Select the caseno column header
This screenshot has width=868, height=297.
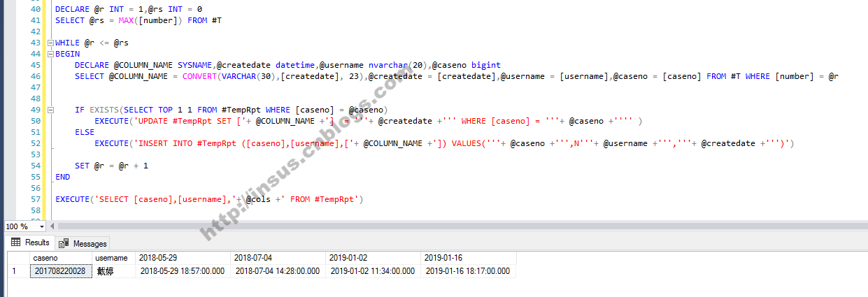(61, 258)
